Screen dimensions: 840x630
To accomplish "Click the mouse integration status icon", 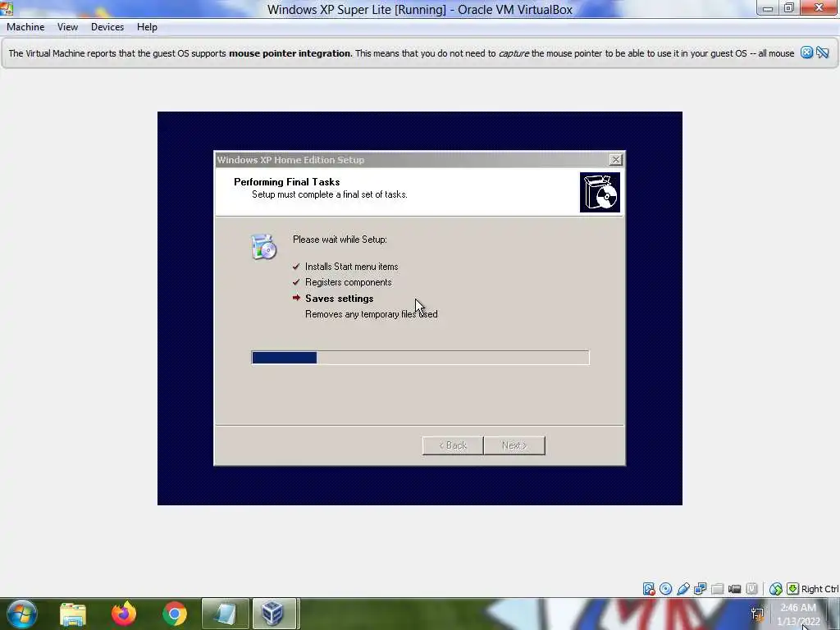I will [x=775, y=589].
